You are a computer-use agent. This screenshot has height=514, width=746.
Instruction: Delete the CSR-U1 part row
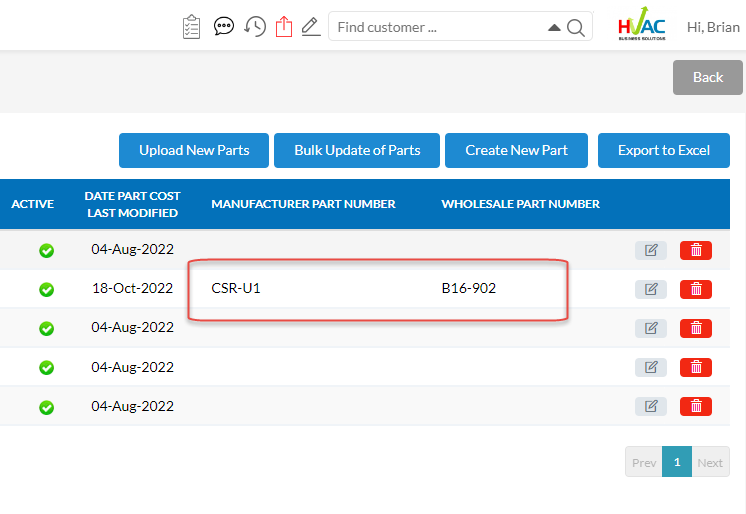point(696,289)
